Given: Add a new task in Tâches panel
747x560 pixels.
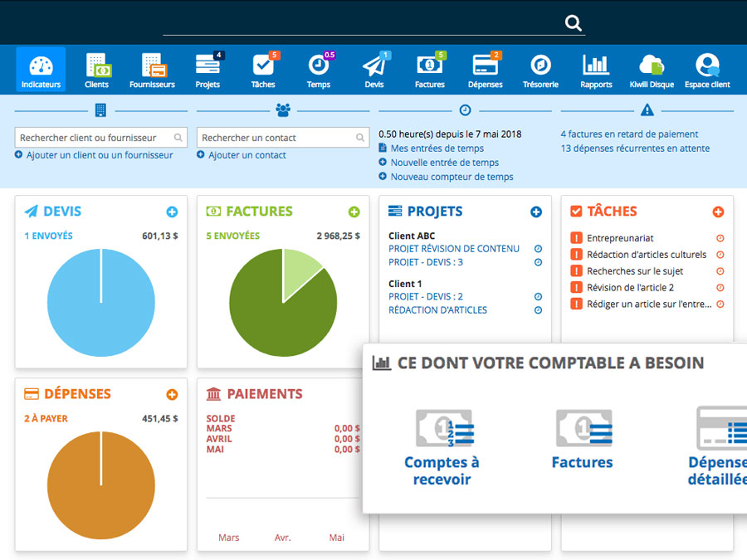Looking at the screenshot, I should click(718, 212).
